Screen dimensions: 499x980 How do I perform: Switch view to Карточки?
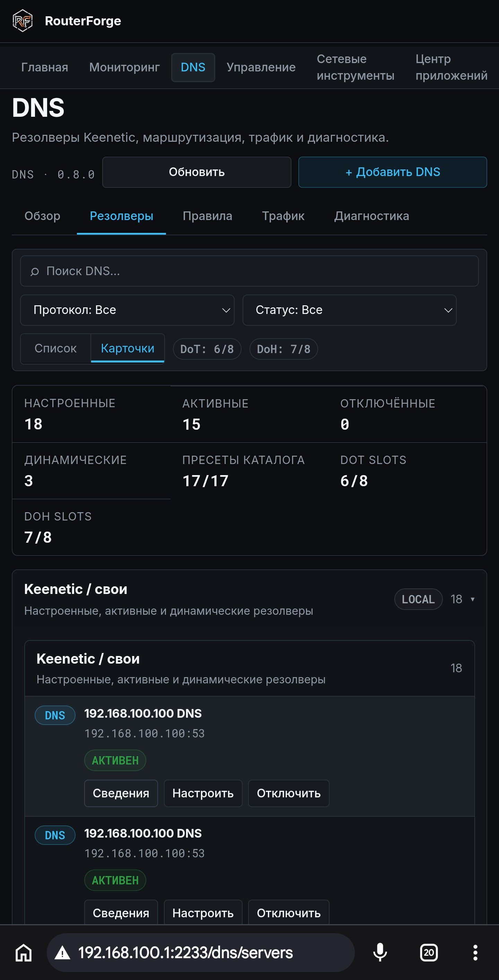[x=128, y=349]
